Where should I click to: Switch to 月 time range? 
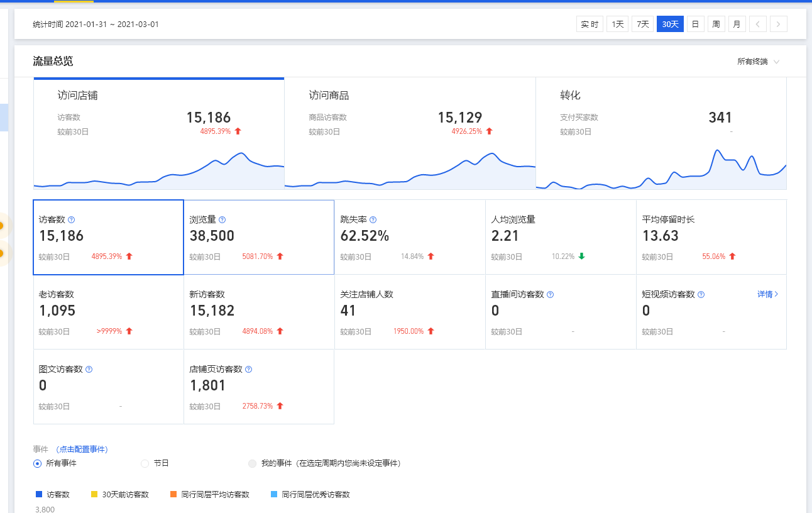(737, 25)
